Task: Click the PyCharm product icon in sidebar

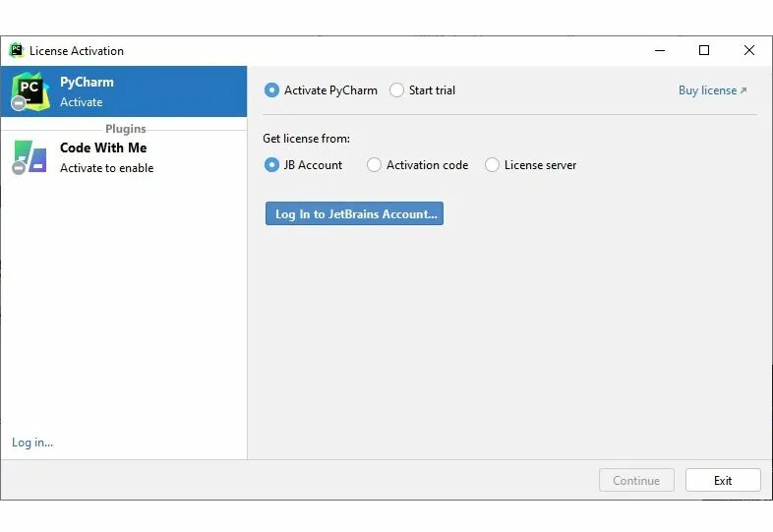Action: 30,91
